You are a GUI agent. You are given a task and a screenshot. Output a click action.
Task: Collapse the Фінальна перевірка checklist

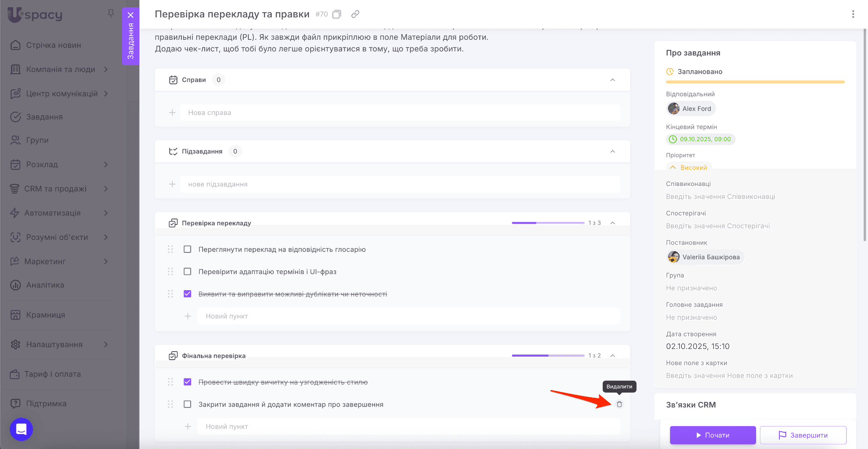[x=612, y=356]
